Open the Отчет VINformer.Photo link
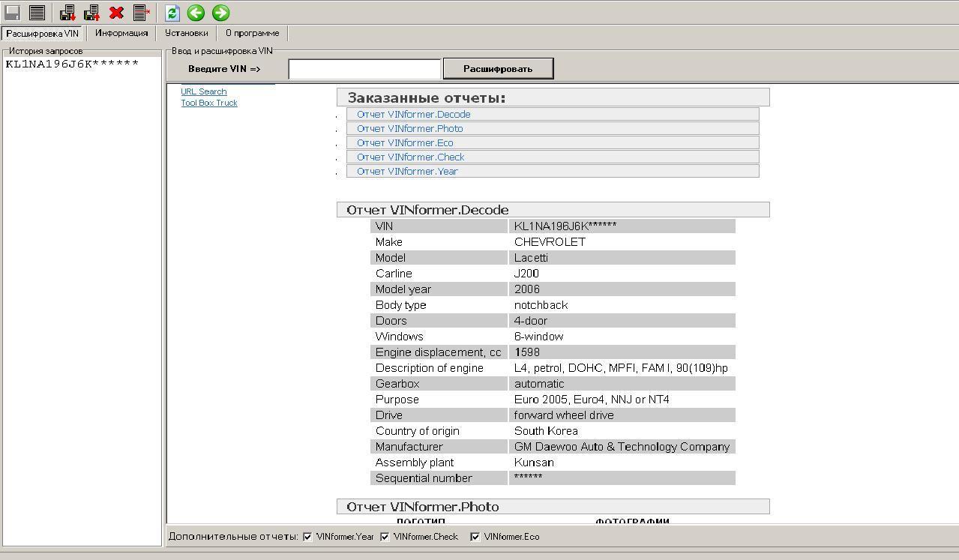 click(x=409, y=129)
